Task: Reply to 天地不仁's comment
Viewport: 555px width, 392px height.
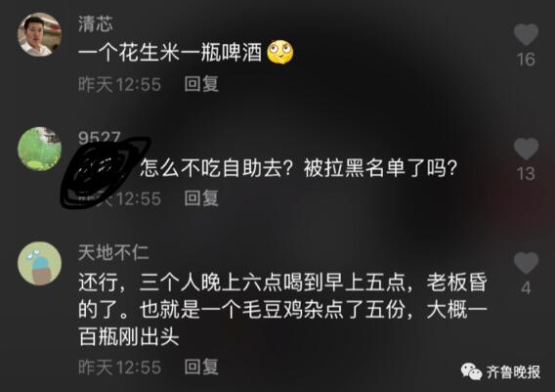Action: pos(201,367)
